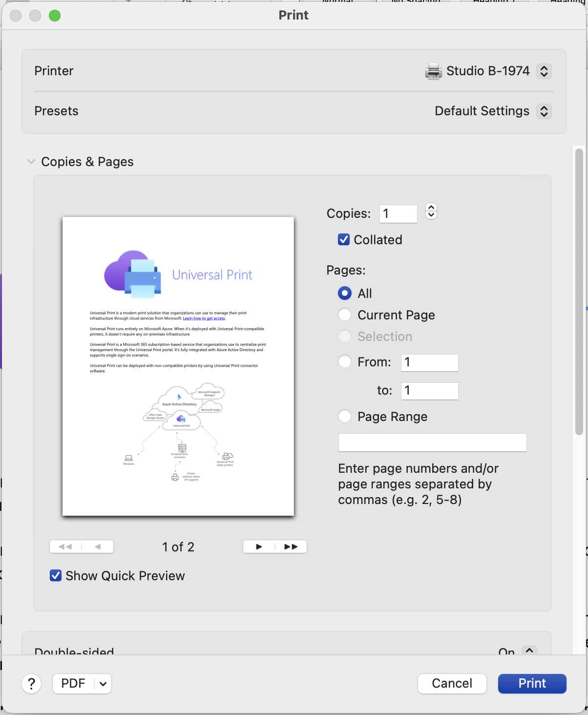Open the PDF export menu
588x715 pixels.
[x=82, y=684]
